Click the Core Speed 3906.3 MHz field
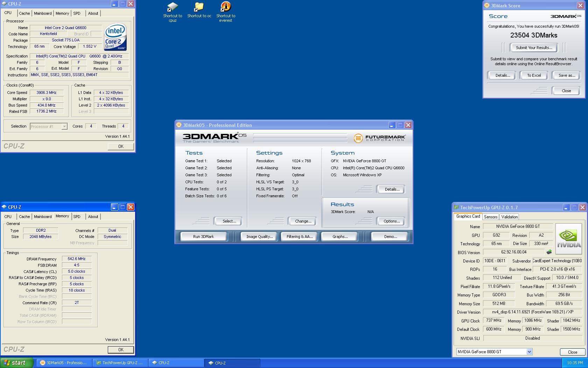 47,93
